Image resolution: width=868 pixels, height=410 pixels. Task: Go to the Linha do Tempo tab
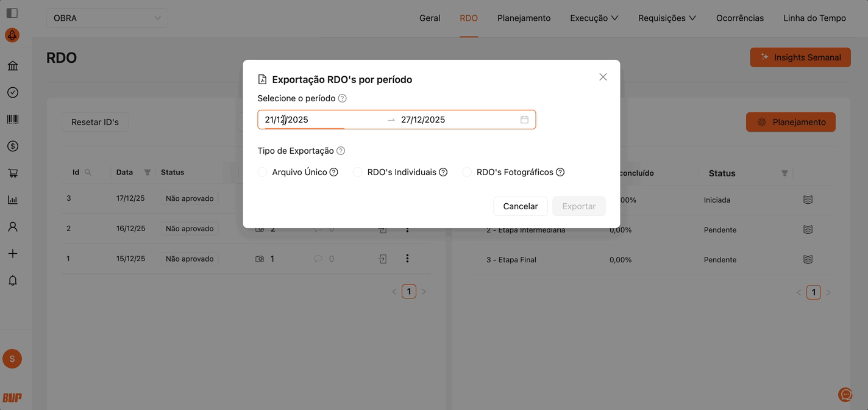[814, 18]
